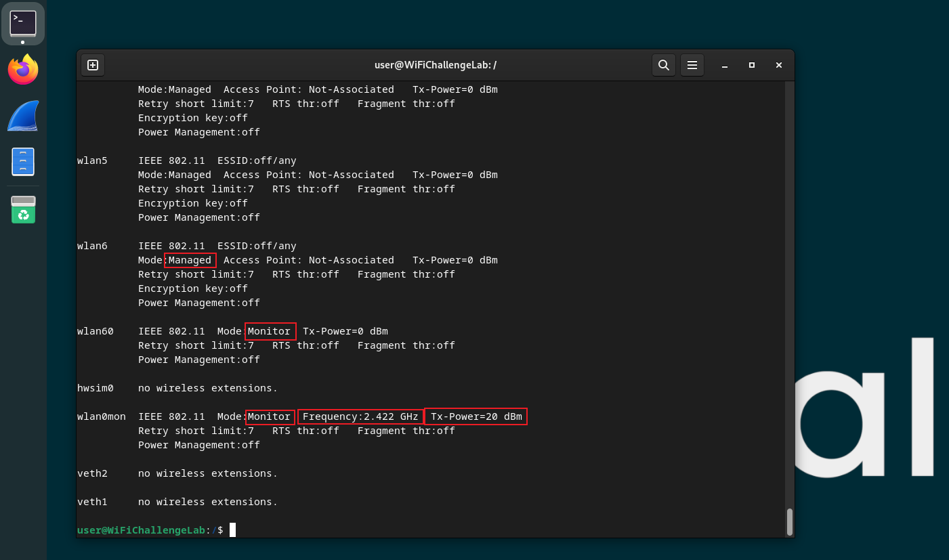Click the terminal search magnifier icon
This screenshot has height=560, width=949.
pos(663,65)
